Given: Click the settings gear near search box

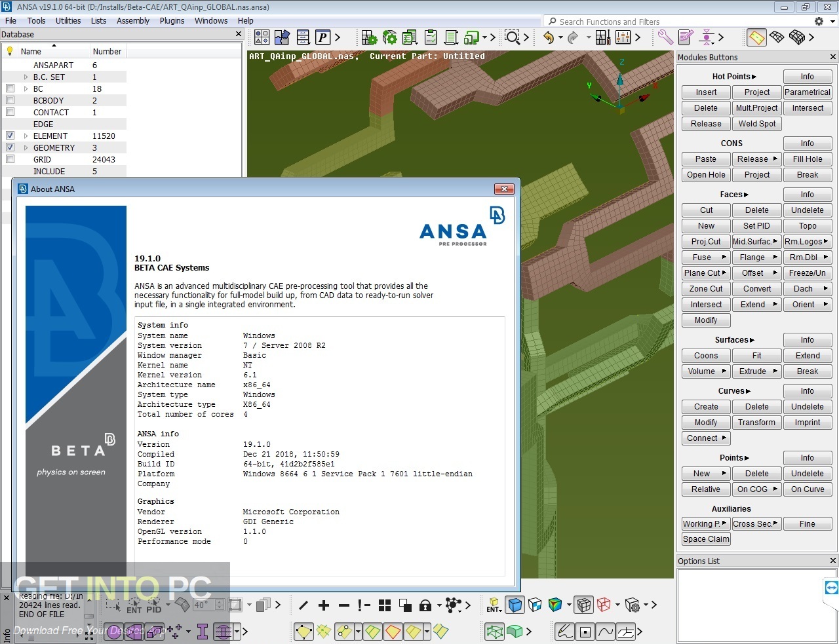Looking at the screenshot, I should point(819,22).
